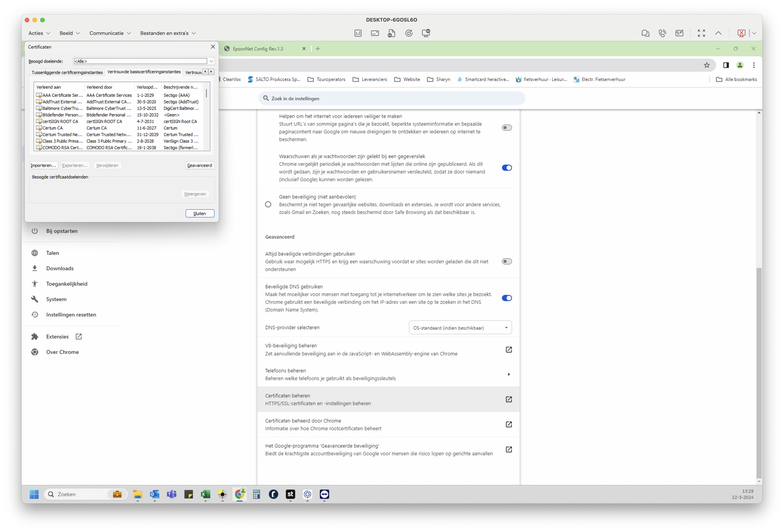The width and height of the screenshot is (784, 532).
Task: Open DNS-provider selecteren dropdown
Action: pos(460,327)
